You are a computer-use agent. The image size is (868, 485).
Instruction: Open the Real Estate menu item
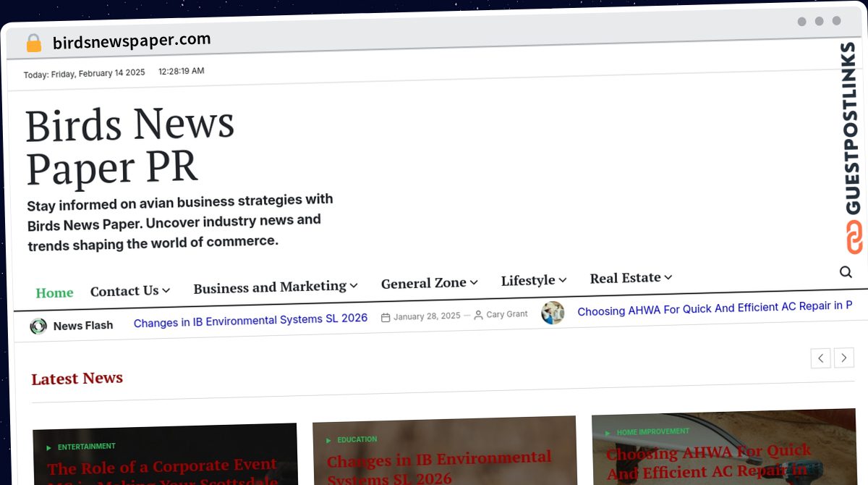626,278
